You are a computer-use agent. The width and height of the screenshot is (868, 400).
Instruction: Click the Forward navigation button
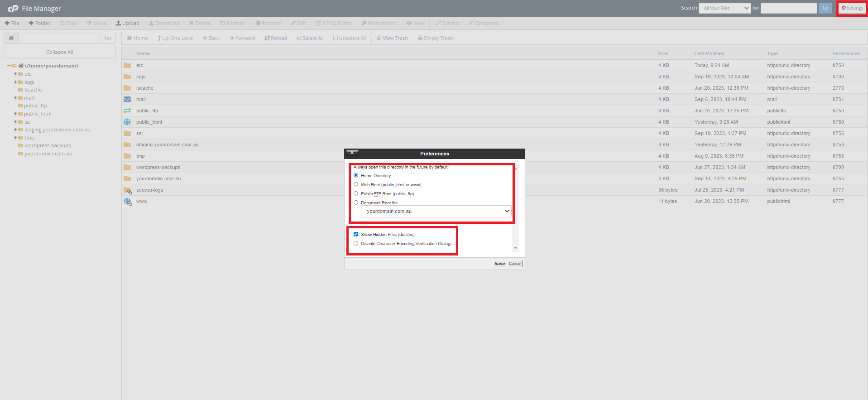(x=242, y=38)
